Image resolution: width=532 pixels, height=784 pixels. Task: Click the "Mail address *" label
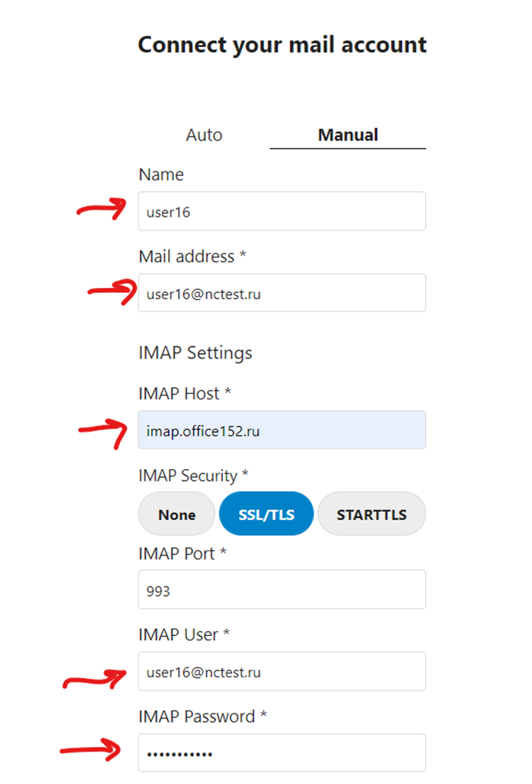point(192,256)
